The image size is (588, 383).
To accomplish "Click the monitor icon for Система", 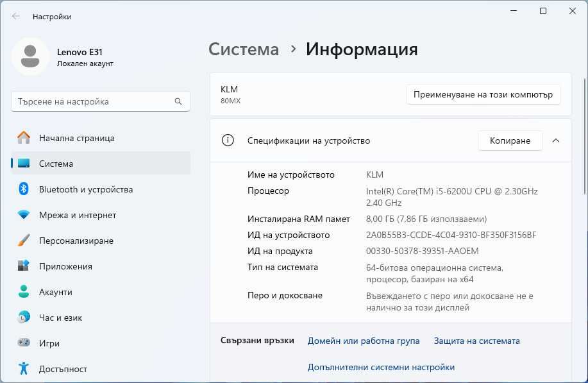I will [24, 163].
